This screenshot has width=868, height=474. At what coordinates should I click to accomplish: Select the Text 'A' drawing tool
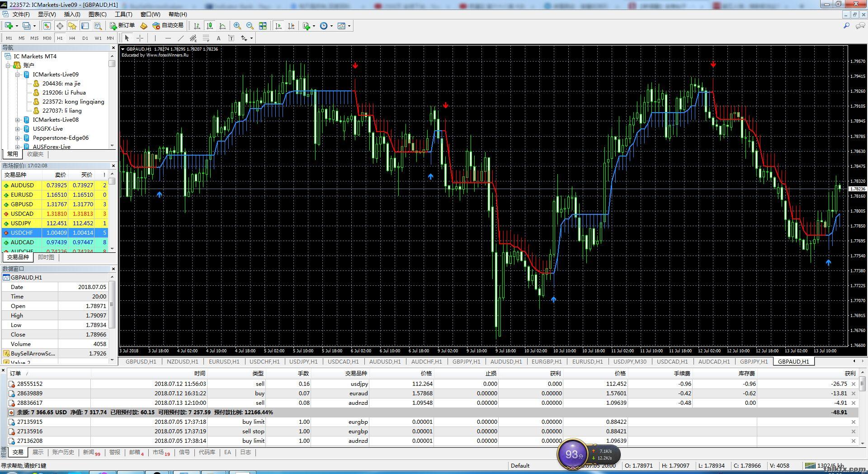218,38
